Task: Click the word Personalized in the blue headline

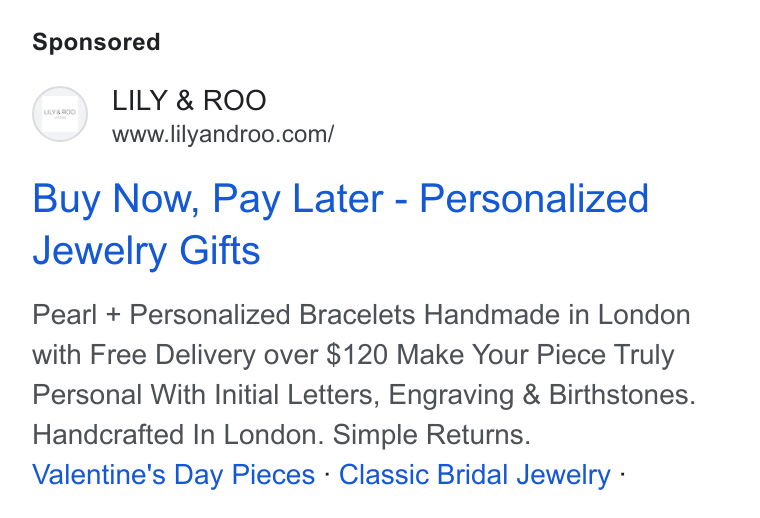Action: click(x=534, y=198)
